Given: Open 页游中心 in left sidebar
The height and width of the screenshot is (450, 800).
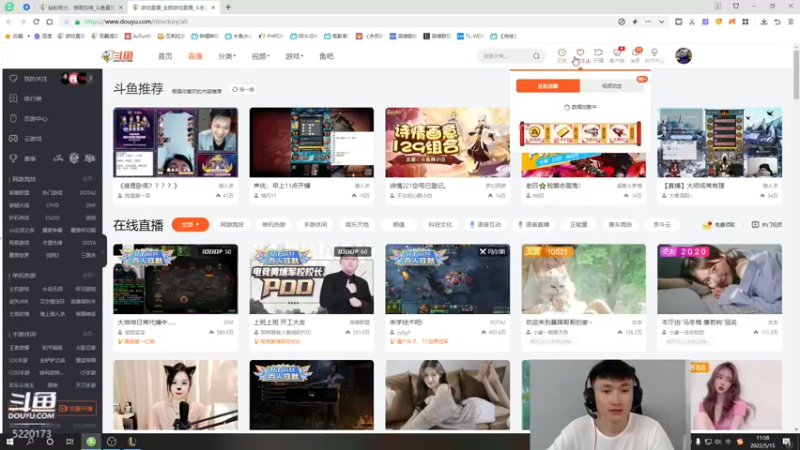Looking at the screenshot, I should [x=36, y=118].
